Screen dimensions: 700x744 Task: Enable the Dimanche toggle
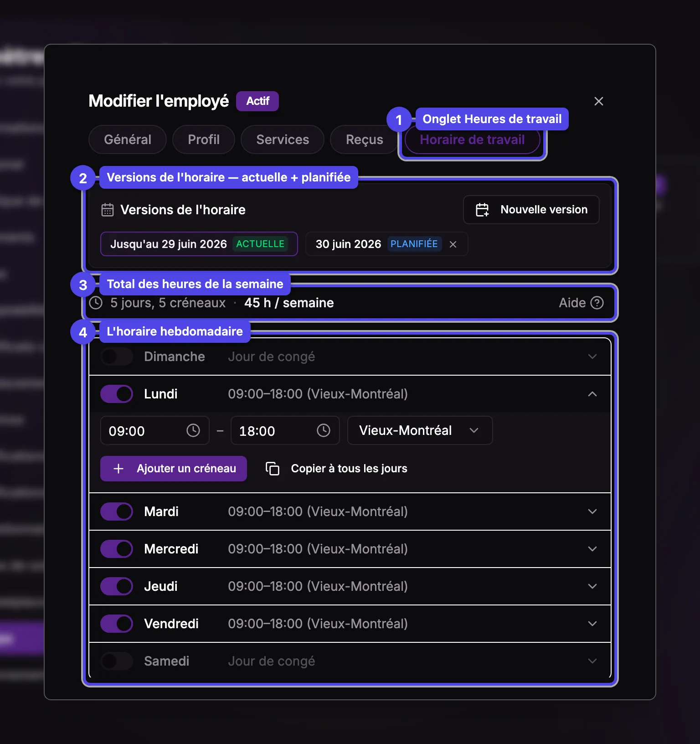tap(117, 356)
